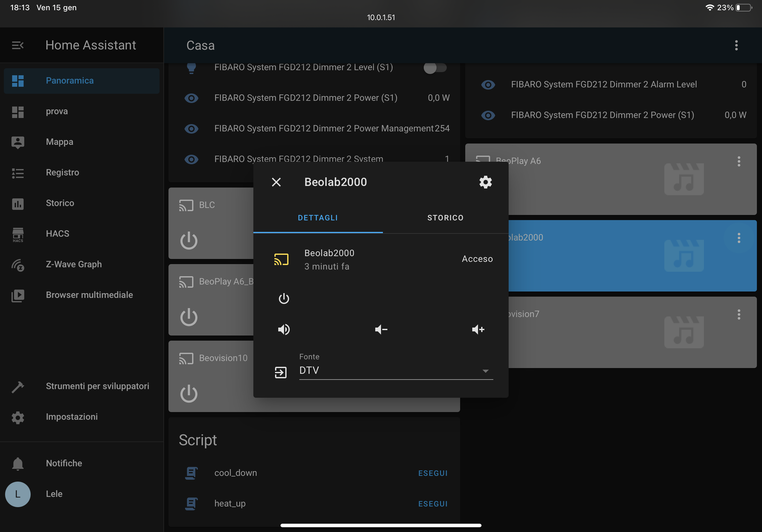Open the HACS sidebar item
The height and width of the screenshot is (532, 762).
[57, 233]
